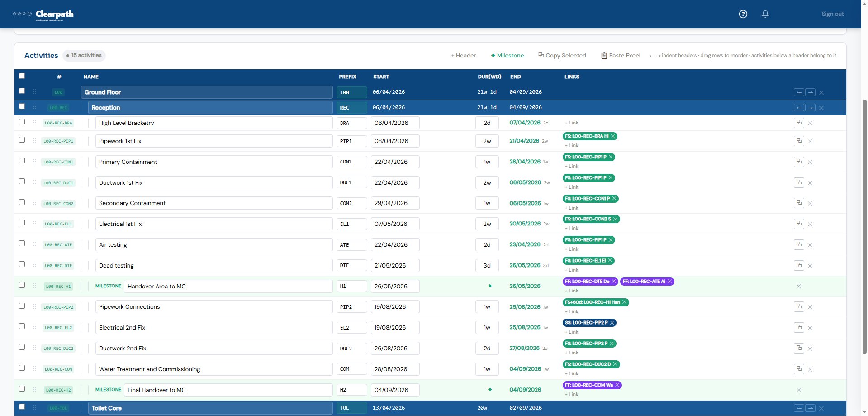868x416 pixels.
Task: Open the notifications bell
Action: click(x=765, y=14)
